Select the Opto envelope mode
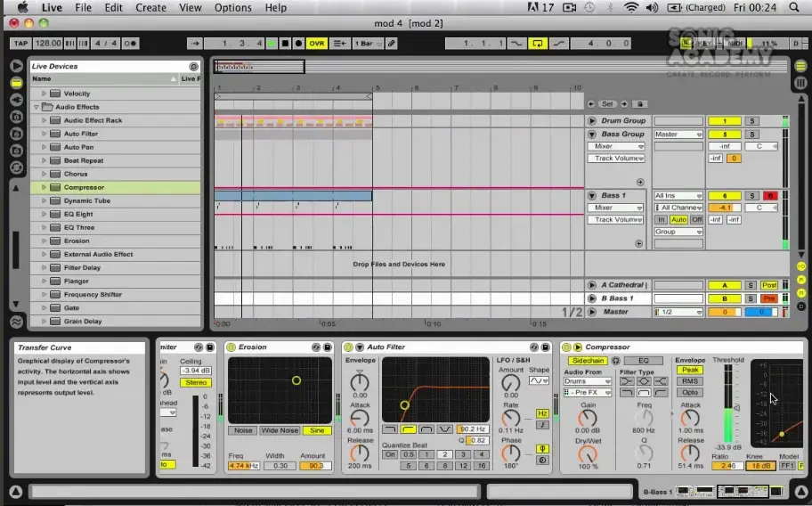The image size is (812, 506). [690, 393]
